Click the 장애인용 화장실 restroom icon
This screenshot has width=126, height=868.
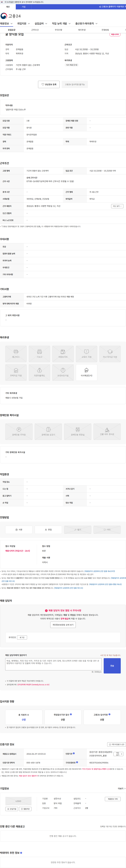pos(78,432)
